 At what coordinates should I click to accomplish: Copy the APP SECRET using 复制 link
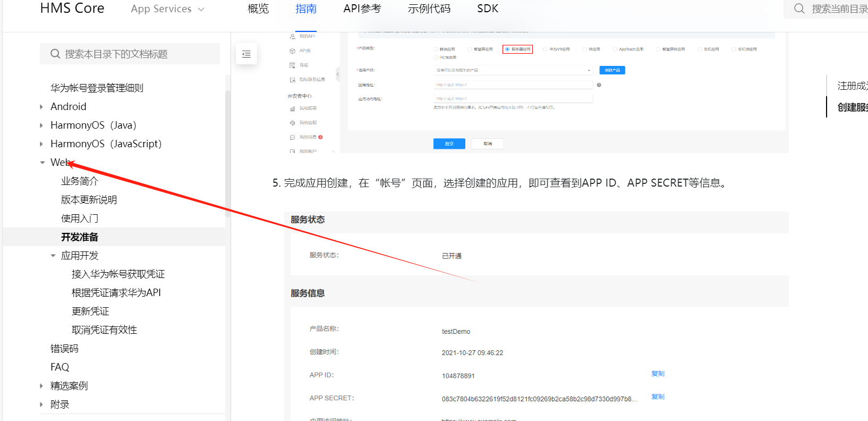[658, 397]
